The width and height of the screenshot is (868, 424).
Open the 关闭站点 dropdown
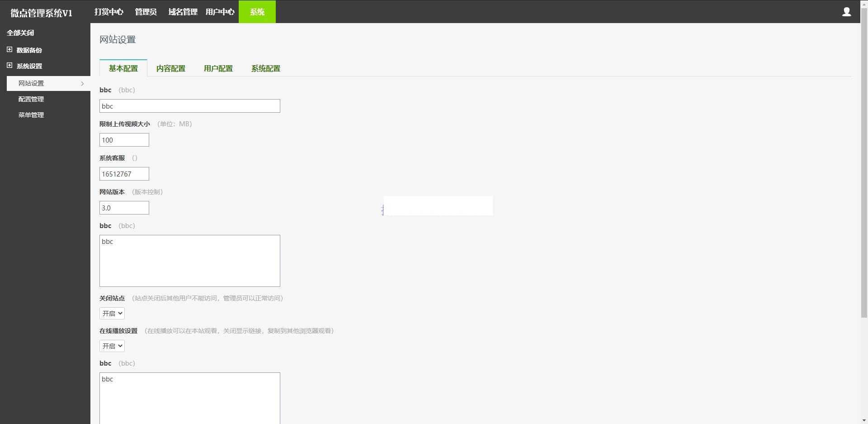112,313
